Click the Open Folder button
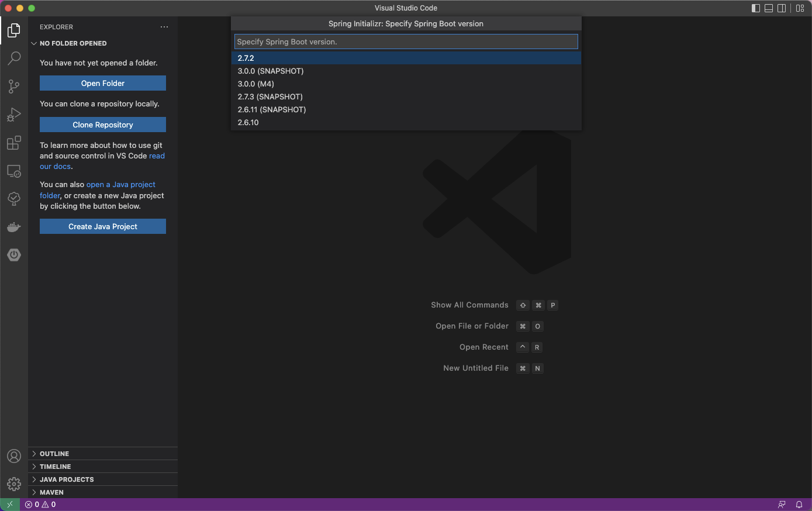Viewport: 812px width, 511px height. pos(103,83)
